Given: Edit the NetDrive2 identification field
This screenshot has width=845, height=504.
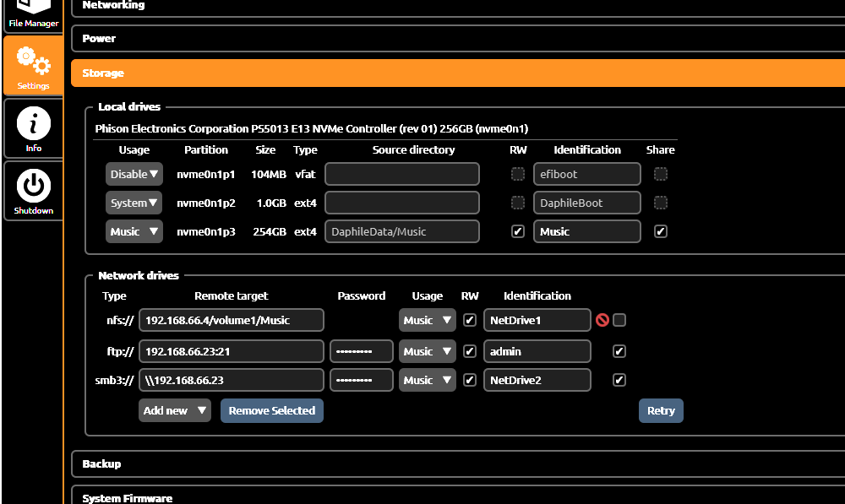Looking at the screenshot, I should click(x=537, y=380).
